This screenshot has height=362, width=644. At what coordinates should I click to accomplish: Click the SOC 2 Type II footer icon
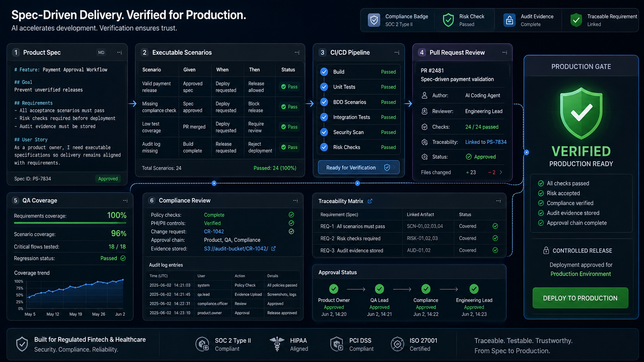pyautogui.click(x=202, y=344)
